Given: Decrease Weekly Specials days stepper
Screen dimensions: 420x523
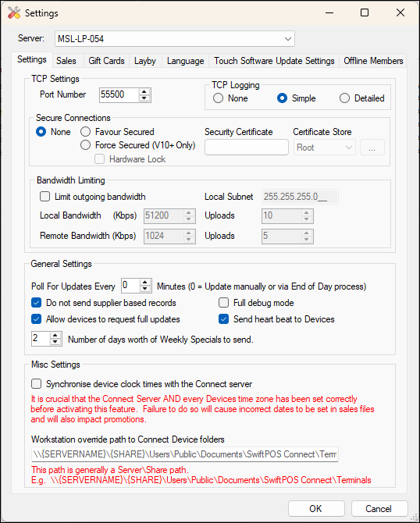Looking at the screenshot, I should click(55, 342).
